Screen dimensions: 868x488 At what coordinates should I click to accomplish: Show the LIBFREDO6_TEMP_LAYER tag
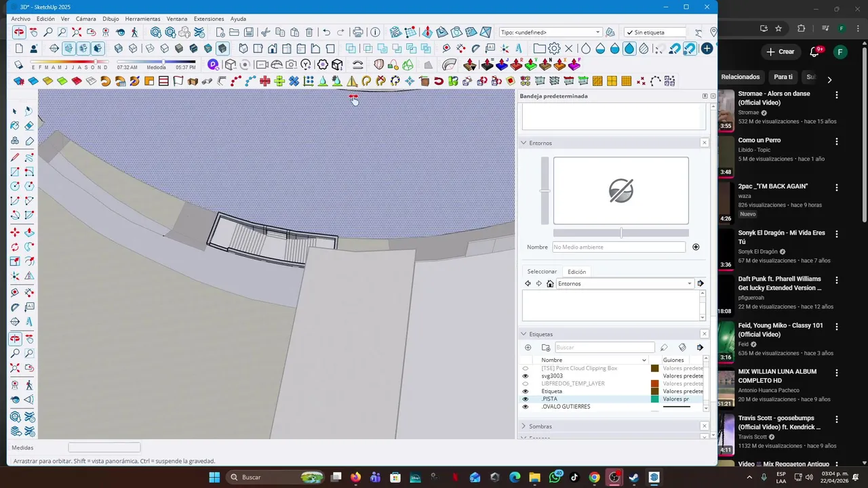tap(525, 384)
